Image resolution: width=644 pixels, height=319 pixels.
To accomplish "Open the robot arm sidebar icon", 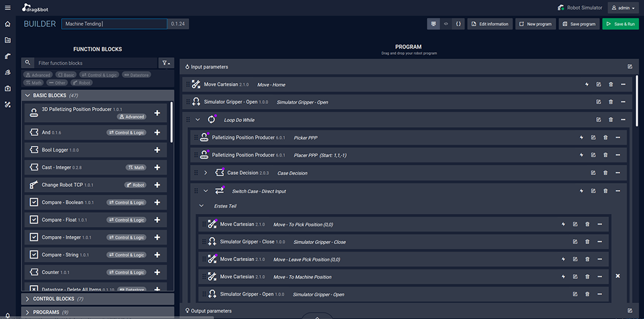I will (8, 57).
